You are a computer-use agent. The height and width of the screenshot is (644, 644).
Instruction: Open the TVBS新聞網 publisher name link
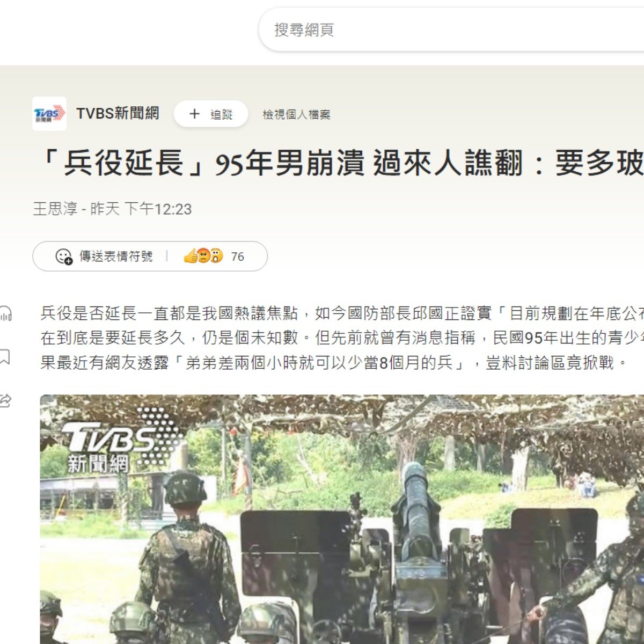point(118,113)
